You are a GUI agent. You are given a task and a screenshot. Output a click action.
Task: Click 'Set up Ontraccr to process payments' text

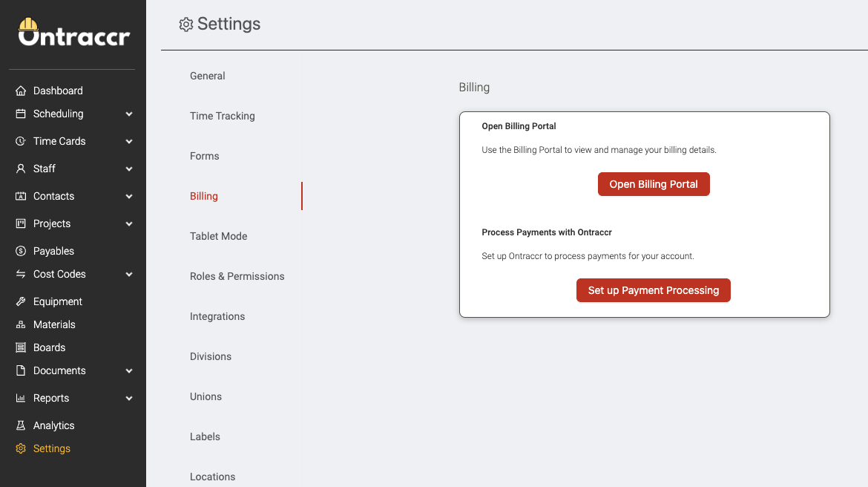click(588, 256)
